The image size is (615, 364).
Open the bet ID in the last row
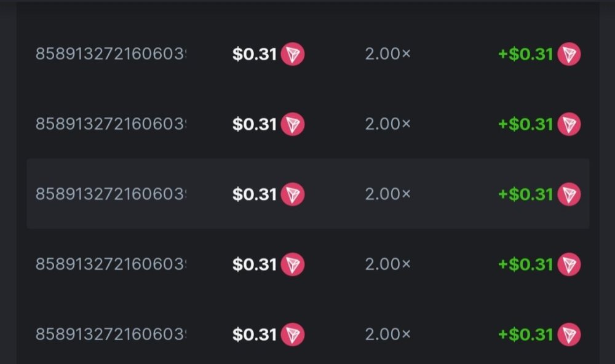[111, 334]
